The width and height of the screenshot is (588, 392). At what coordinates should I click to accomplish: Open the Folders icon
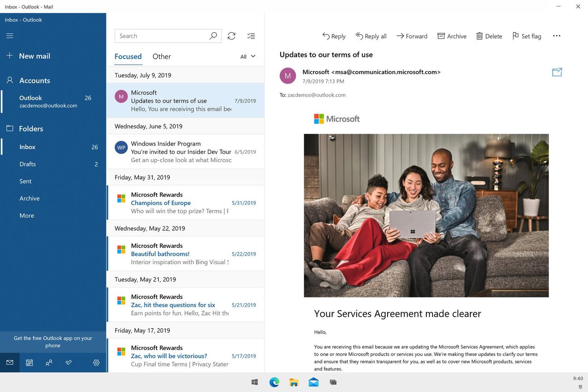coord(9,128)
